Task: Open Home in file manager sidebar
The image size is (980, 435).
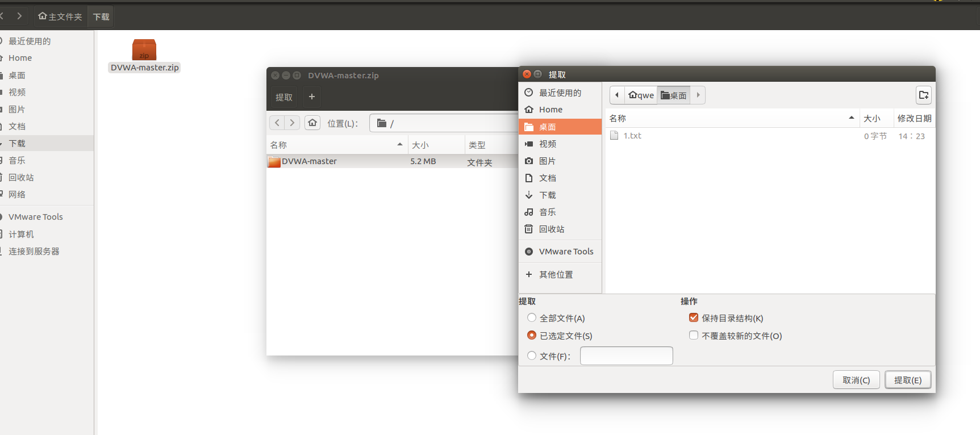Action: point(47,58)
